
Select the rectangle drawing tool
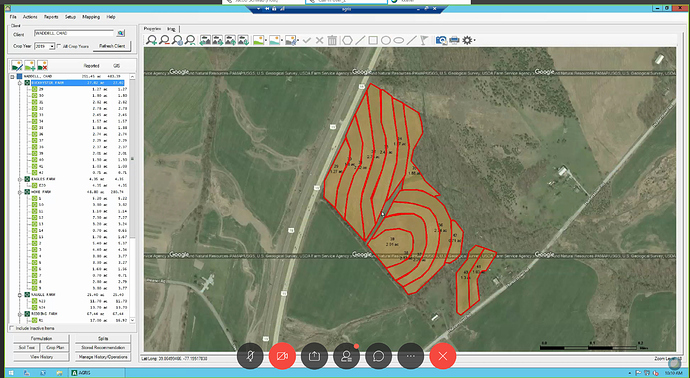point(373,40)
